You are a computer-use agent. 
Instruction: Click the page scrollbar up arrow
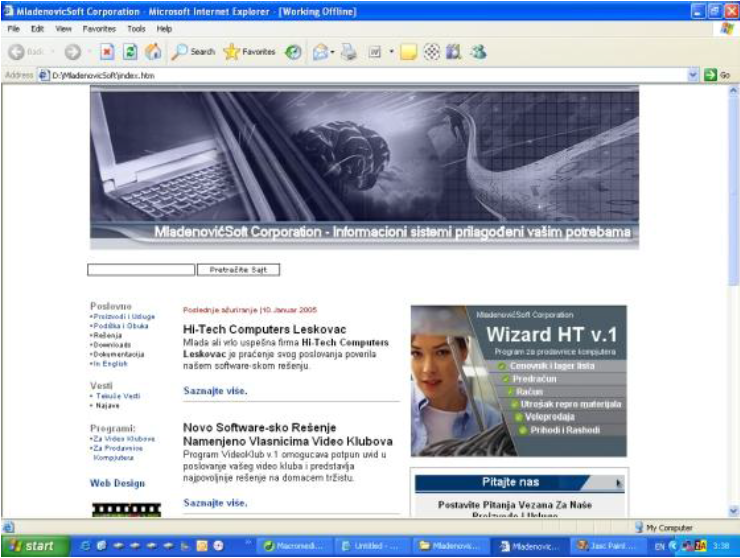pyautogui.click(x=733, y=90)
